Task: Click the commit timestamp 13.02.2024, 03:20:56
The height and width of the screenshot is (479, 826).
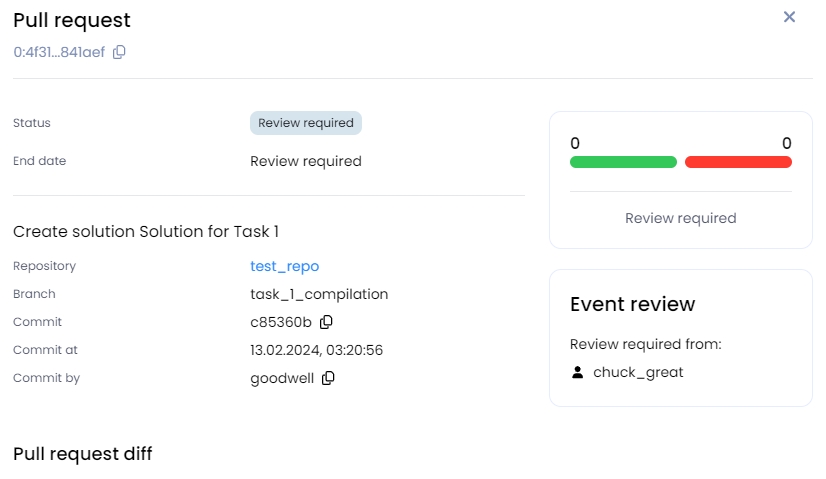Action: coord(316,350)
